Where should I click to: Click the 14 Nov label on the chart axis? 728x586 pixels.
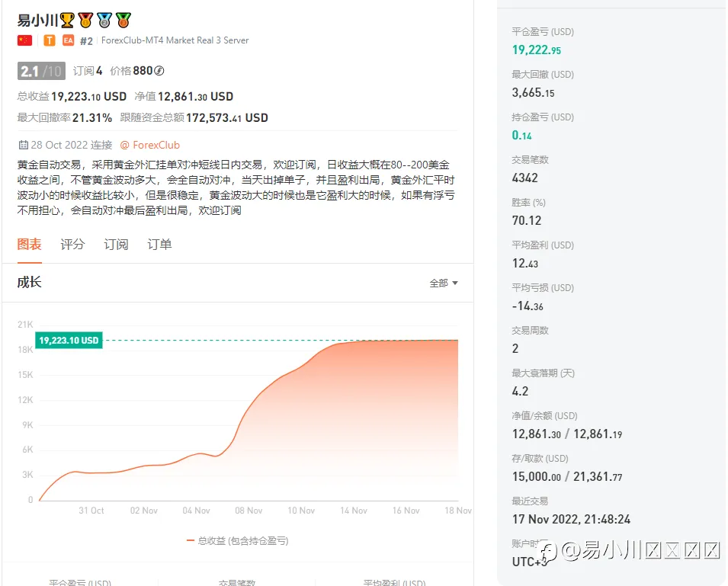point(353,511)
